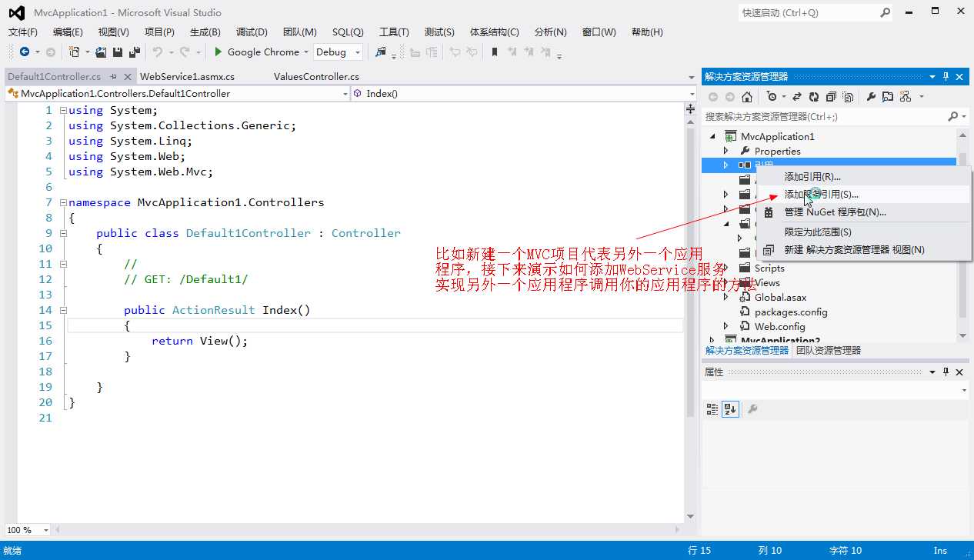Click the pin icon on Default1Controller.cs tab
974x560 pixels.
pos(113,77)
